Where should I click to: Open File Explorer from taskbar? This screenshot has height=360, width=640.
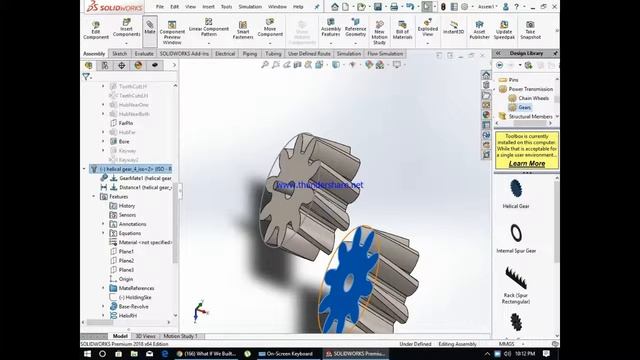tap(134, 354)
